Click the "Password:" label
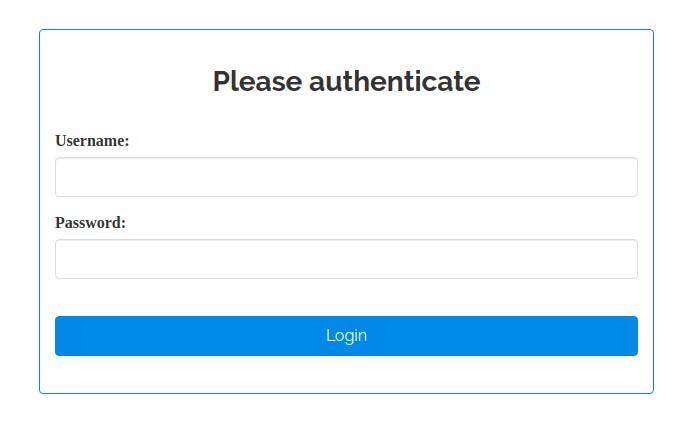The width and height of the screenshot is (697, 435). point(90,223)
